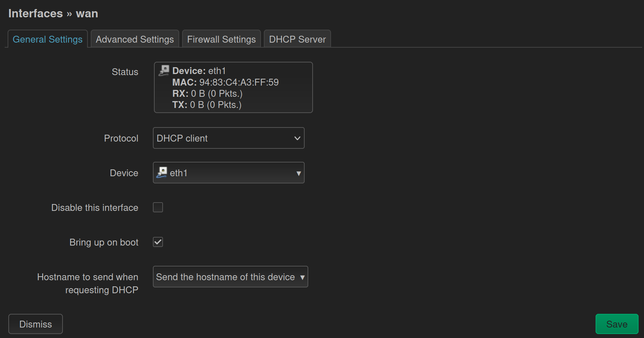This screenshot has width=644, height=338.
Task: Switch to the Advanced Settings tab
Action: 135,39
